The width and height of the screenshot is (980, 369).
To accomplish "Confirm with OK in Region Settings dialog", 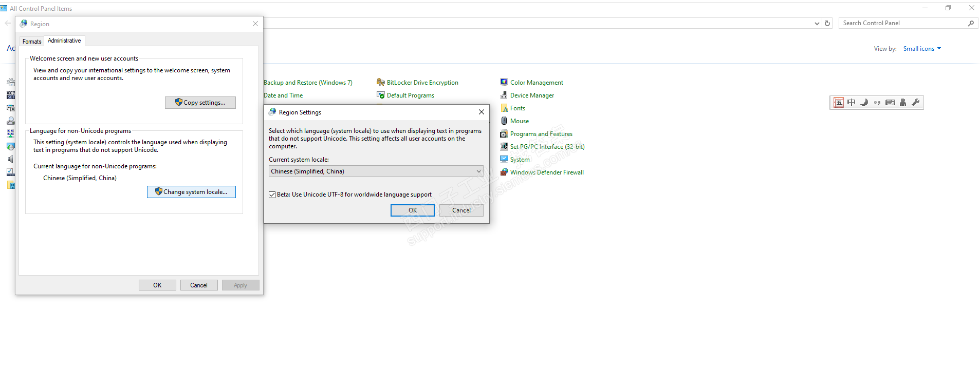I will point(413,210).
